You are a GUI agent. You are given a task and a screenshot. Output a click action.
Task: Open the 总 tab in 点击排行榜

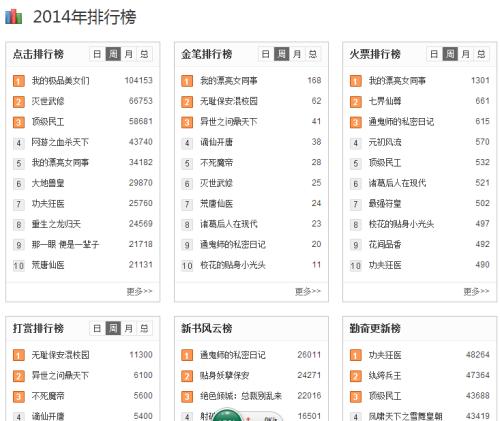144,54
